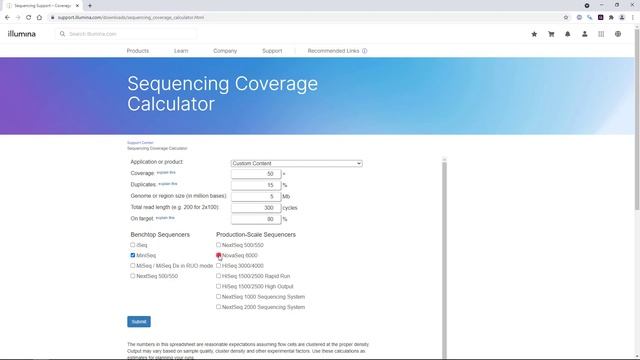Open the Company menu
640x360 pixels.
click(225, 51)
